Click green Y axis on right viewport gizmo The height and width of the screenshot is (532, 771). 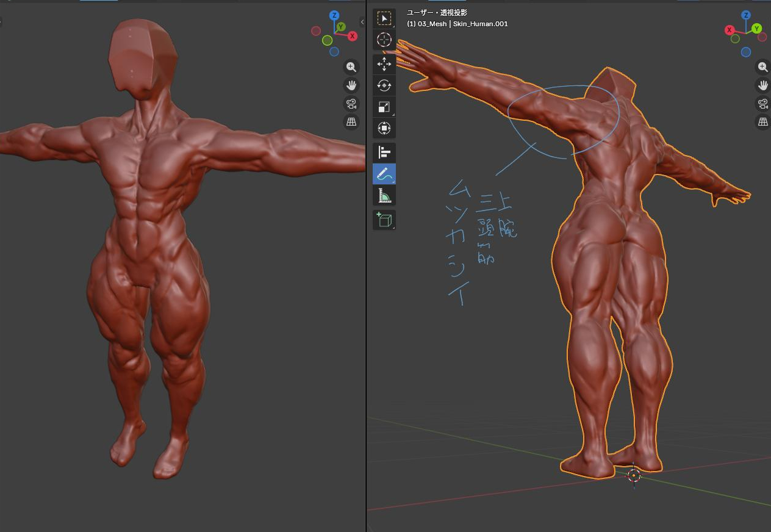click(756, 29)
